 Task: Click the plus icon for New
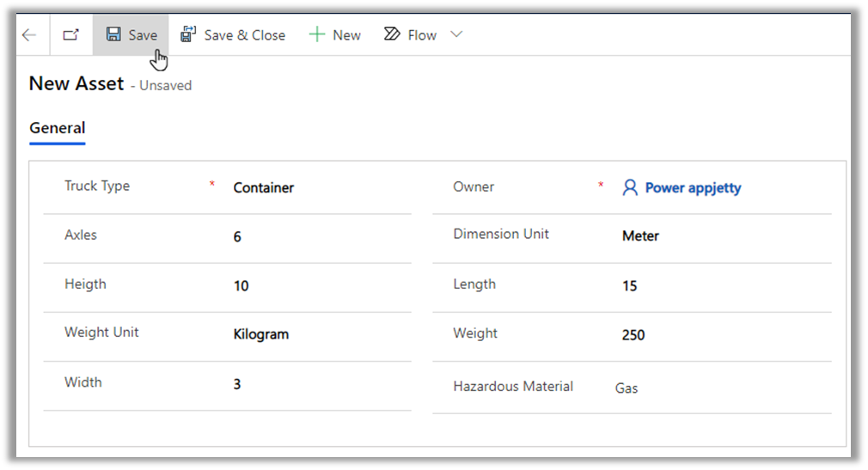point(317,35)
